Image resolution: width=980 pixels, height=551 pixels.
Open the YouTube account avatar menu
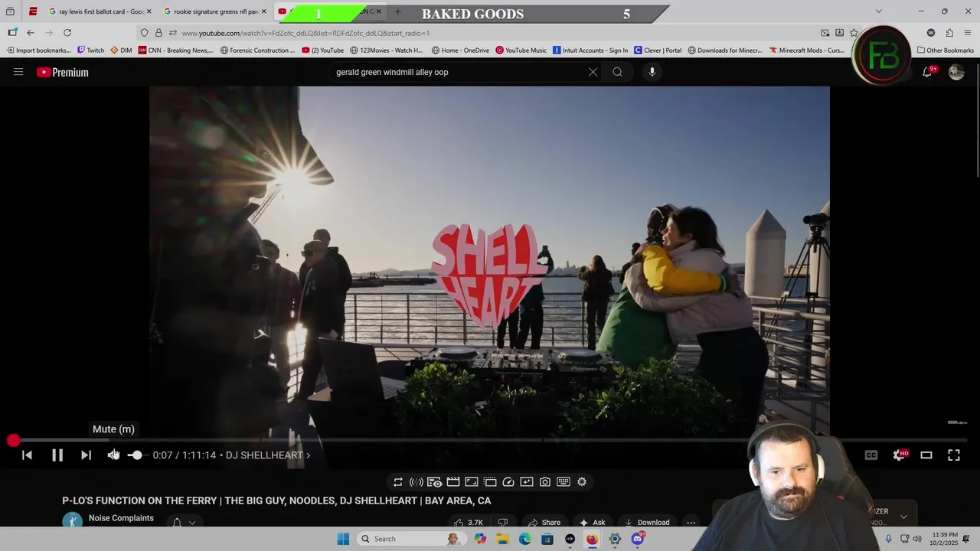[x=956, y=72]
